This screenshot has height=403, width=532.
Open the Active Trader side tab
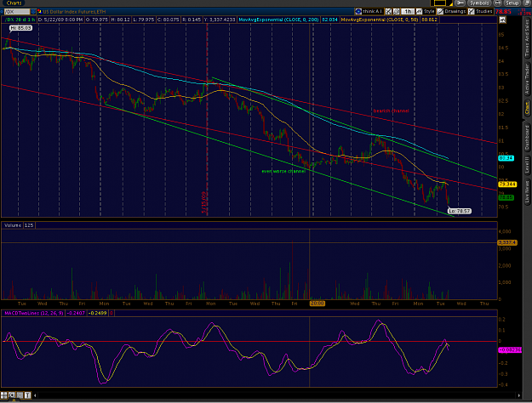click(x=527, y=79)
